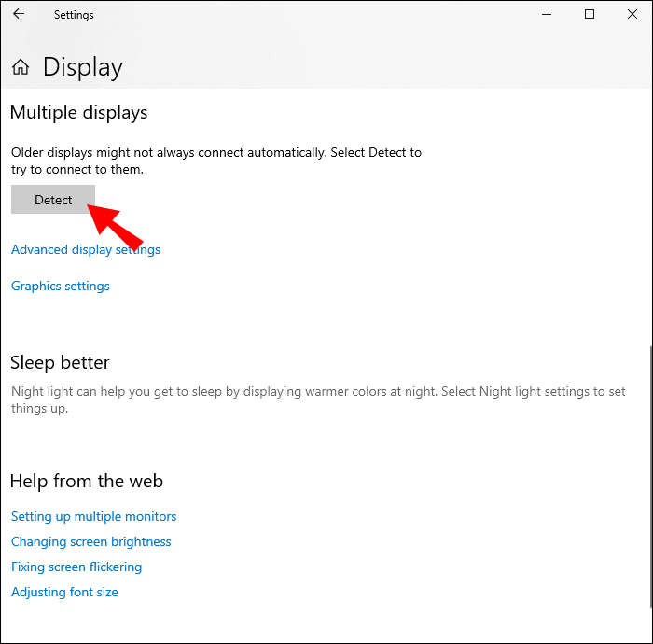The image size is (653, 644).
Task: Open Advanced display settings link
Action: 86,249
